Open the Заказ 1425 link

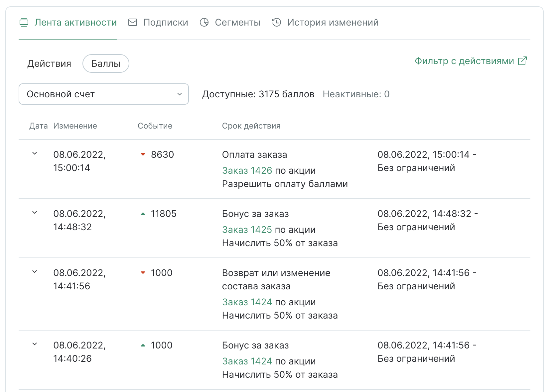[247, 230]
